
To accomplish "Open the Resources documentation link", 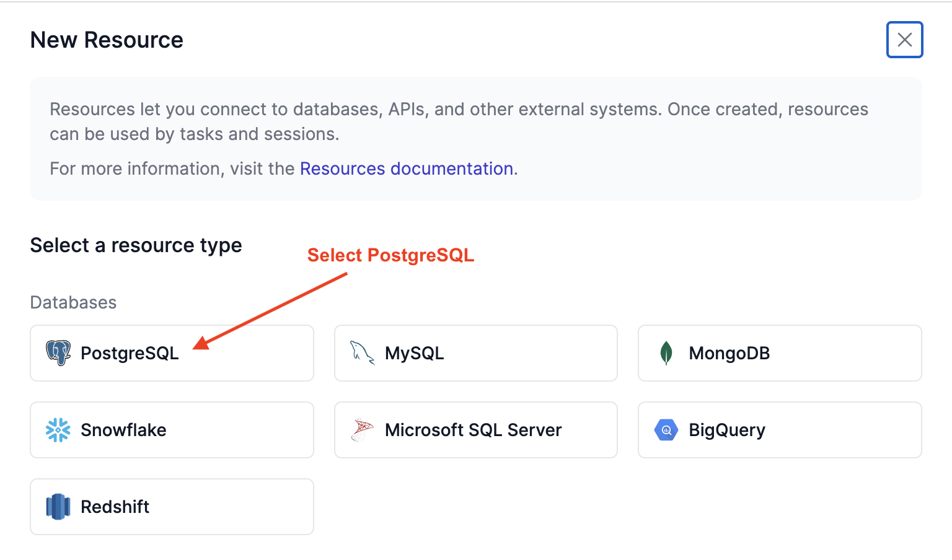I will coord(407,168).
